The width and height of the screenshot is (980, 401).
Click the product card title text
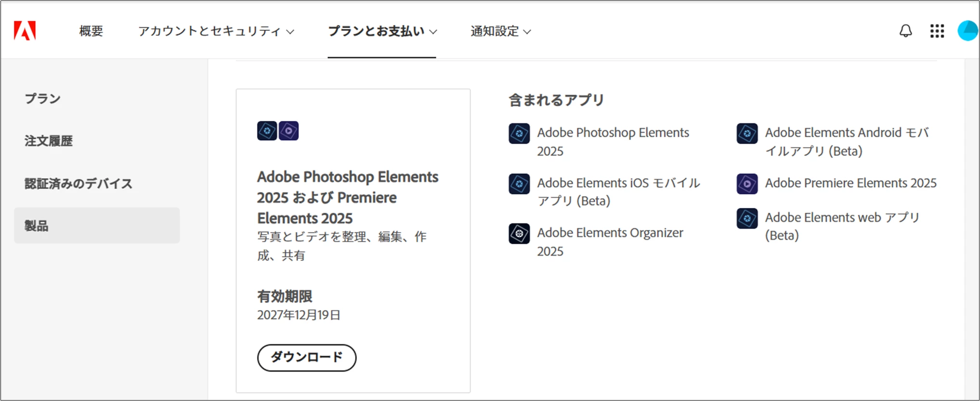coord(348,197)
